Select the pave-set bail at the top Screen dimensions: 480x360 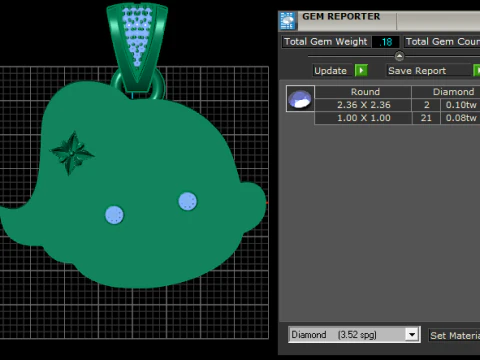pyautogui.click(x=137, y=47)
